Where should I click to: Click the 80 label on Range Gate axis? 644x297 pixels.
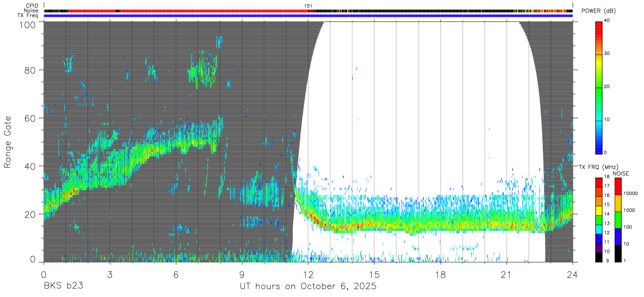31,70
